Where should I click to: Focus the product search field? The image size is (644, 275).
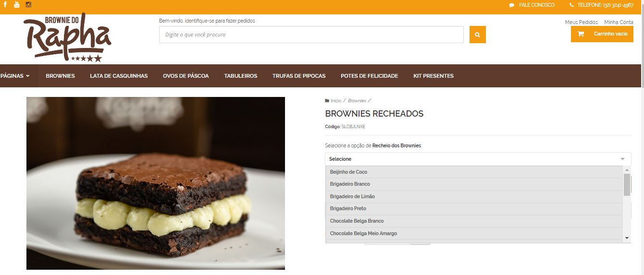coord(311,35)
